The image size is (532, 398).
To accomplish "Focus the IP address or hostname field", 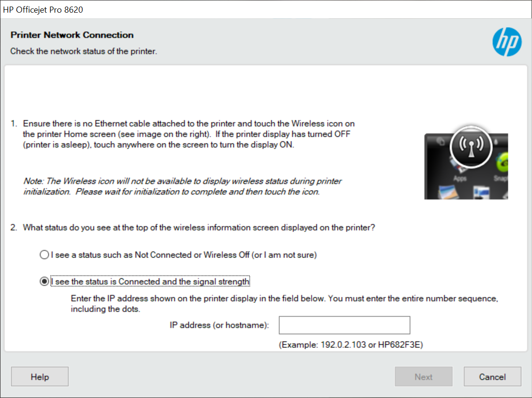I will click(x=344, y=325).
